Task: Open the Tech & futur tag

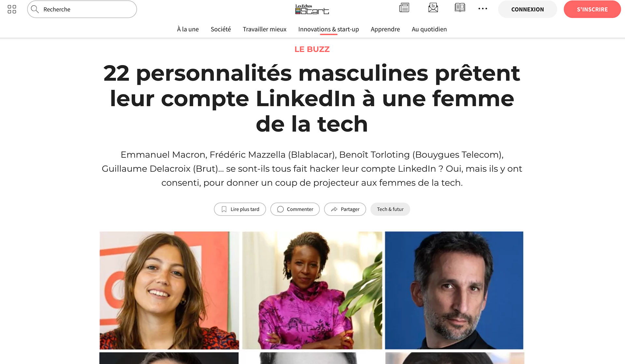Action: point(390,209)
